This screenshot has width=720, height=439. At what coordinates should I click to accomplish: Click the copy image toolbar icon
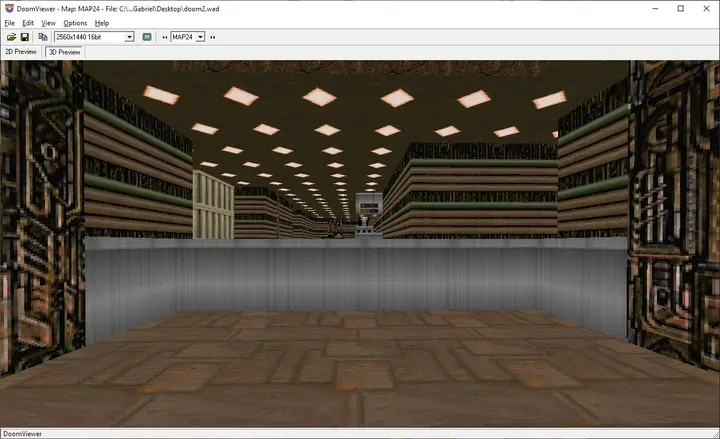pos(43,37)
